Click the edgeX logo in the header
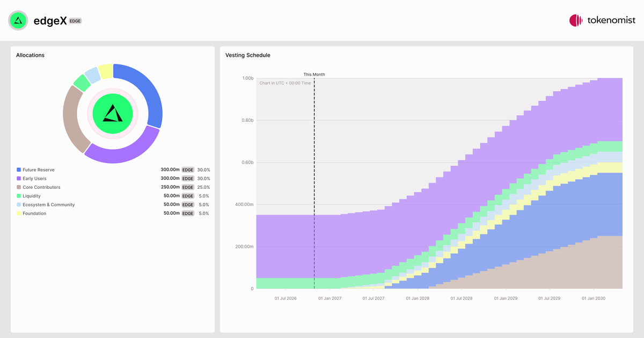 18,20
